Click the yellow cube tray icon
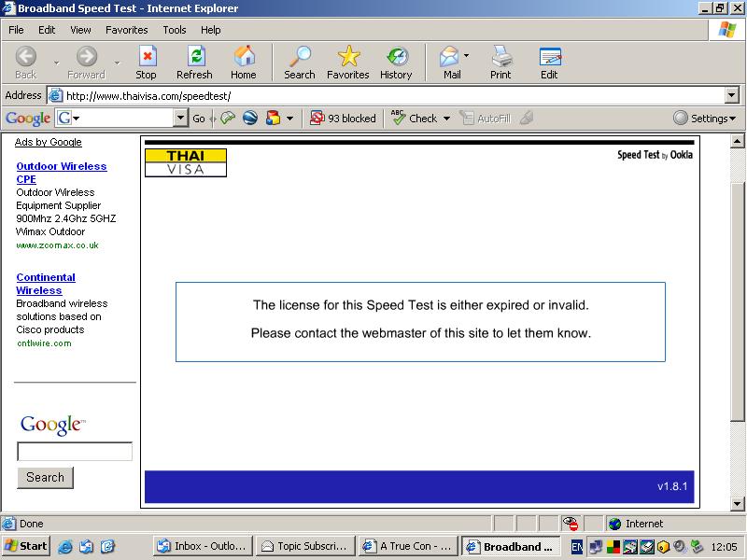Image resolution: width=747 pixels, height=560 pixels. coord(663,547)
